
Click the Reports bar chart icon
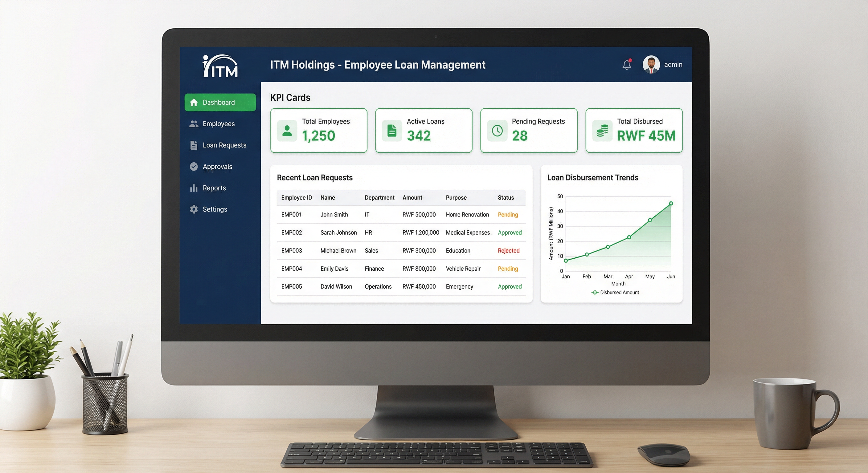[194, 188]
